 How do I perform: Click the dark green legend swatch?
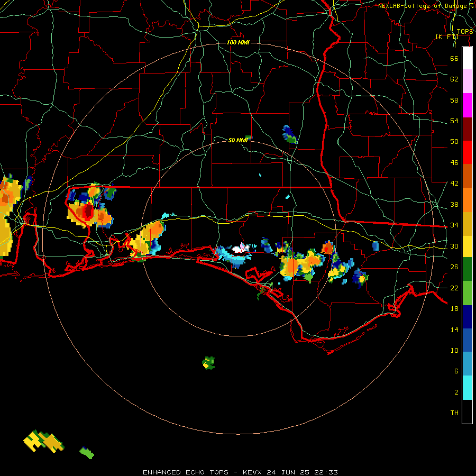(x=467, y=269)
